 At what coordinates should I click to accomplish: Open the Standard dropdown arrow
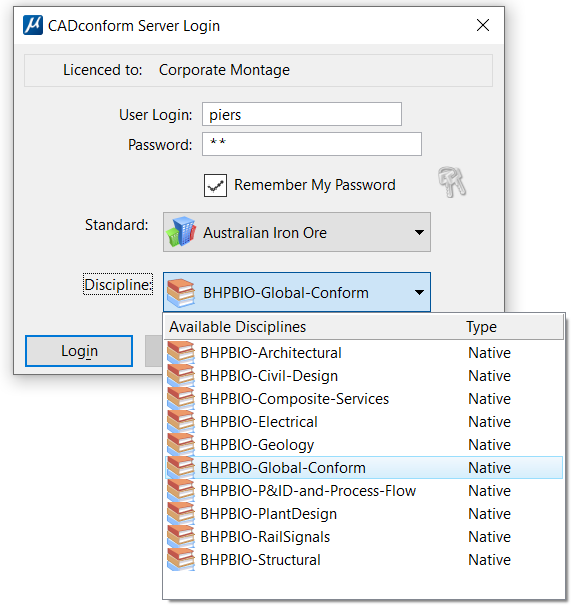pos(419,232)
